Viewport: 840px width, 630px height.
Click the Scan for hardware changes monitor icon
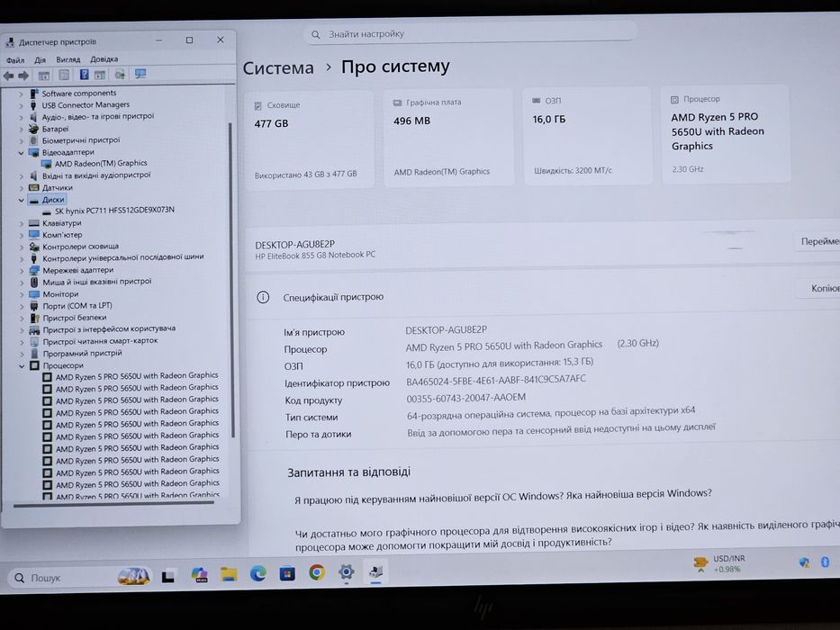tap(140, 74)
